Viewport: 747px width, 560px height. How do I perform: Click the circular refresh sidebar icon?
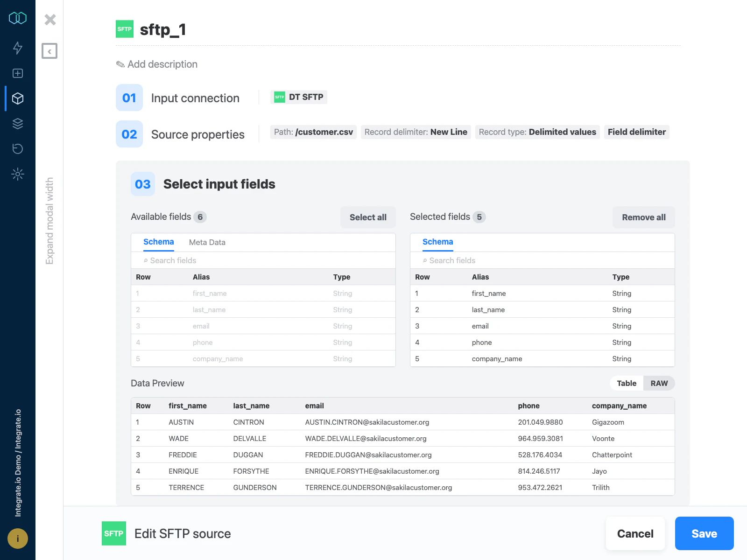tap(18, 149)
